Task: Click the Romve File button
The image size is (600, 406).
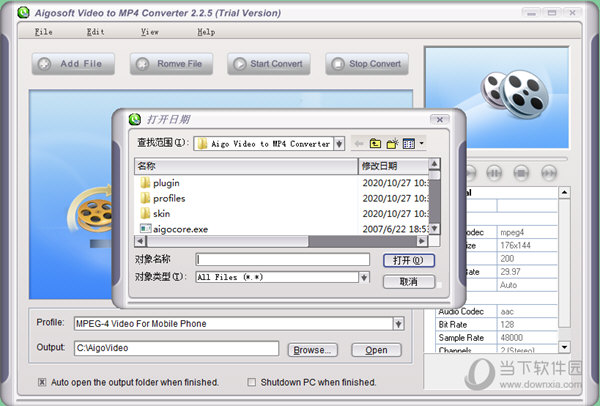Action: click(171, 64)
